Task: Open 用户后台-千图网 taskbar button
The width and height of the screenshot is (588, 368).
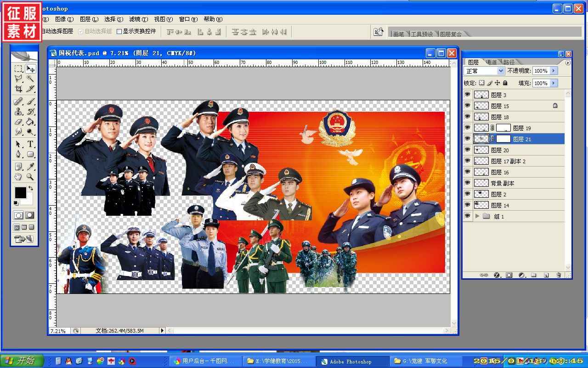Action: point(205,361)
